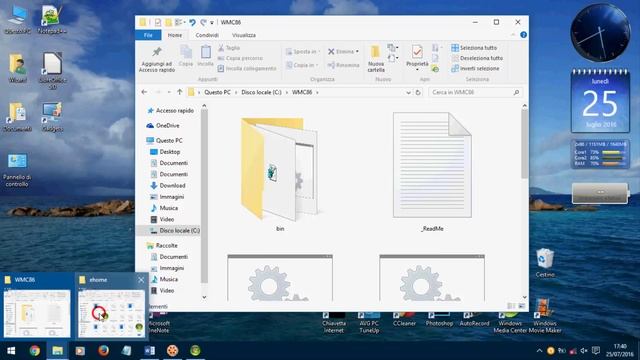Viewport: 640px width, 360px height.
Task: Open Pannello di controllo desktop icon
Action: click(17, 170)
